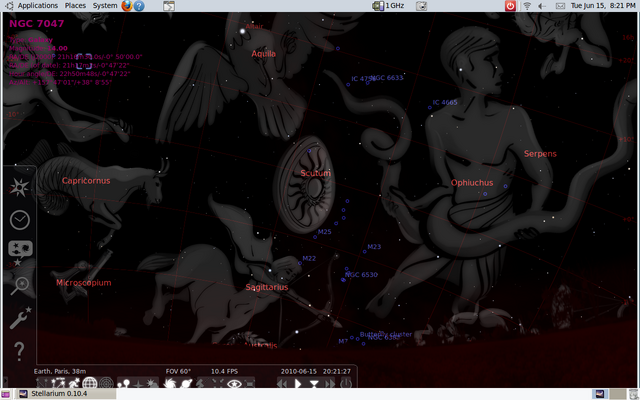The width and height of the screenshot is (640, 400).
Task: Click the Ophiuchus constellation label
Action: tap(472, 183)
